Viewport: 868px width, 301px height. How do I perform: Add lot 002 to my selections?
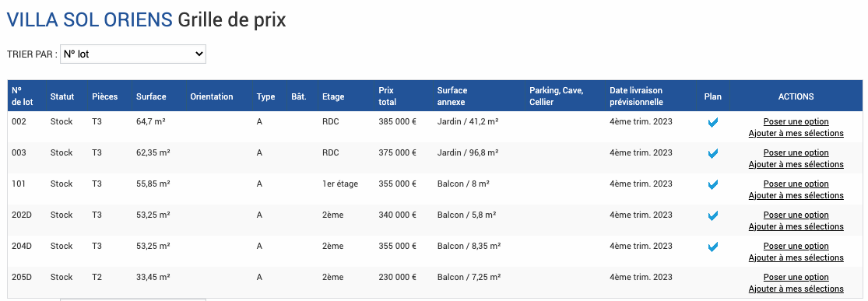point(796,133)
